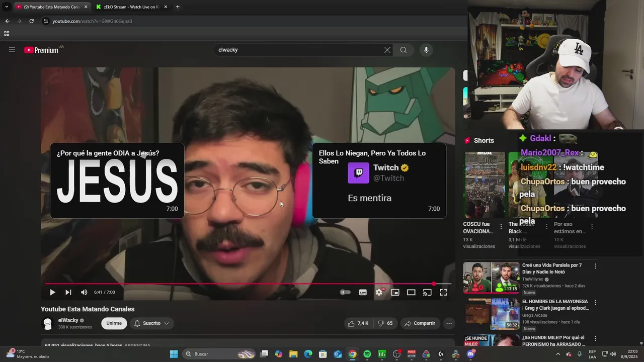The height and width of the screenshot is (362, 644).
Task: Open a new browser tab
Action: click(178, 7)
